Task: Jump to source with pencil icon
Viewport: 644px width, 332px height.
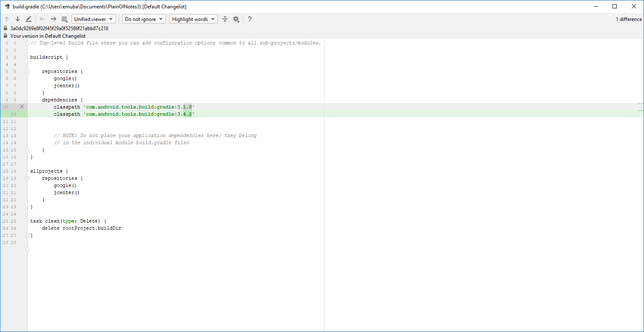Action: [28, 19]
